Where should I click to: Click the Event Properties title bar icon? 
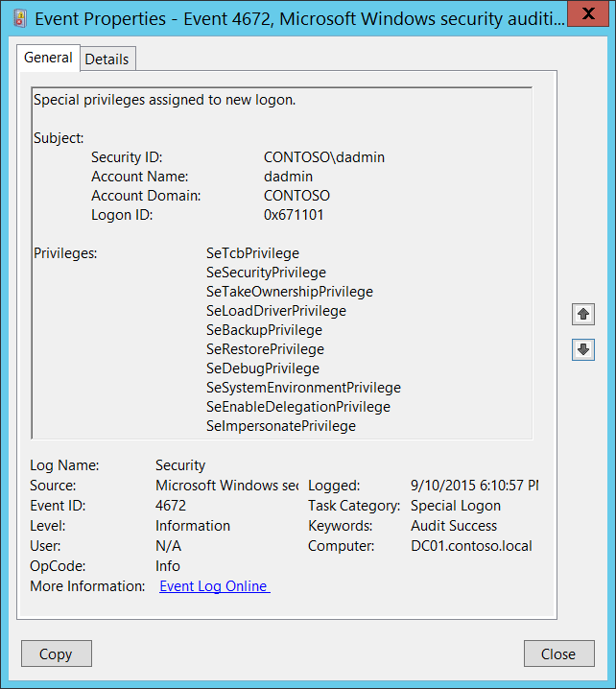[20, 19]
